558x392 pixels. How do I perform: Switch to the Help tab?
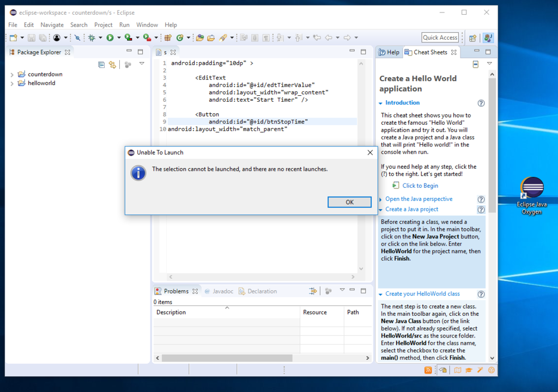pos(389,52)
